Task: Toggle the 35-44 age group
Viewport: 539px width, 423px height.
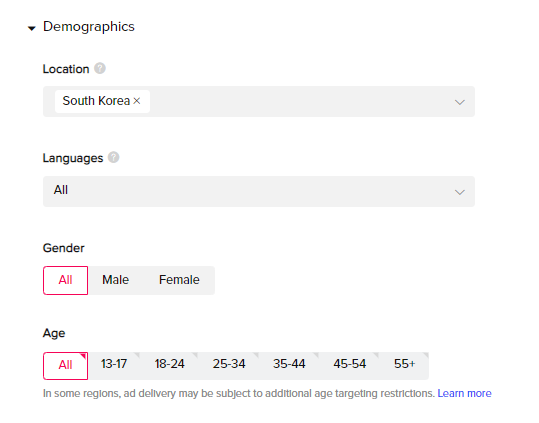Action: click(289, 366)
